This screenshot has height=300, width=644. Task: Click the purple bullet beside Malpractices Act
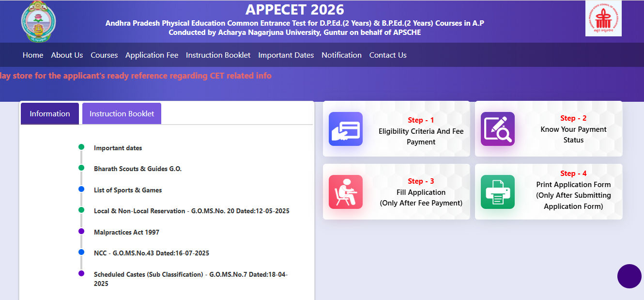81,231
